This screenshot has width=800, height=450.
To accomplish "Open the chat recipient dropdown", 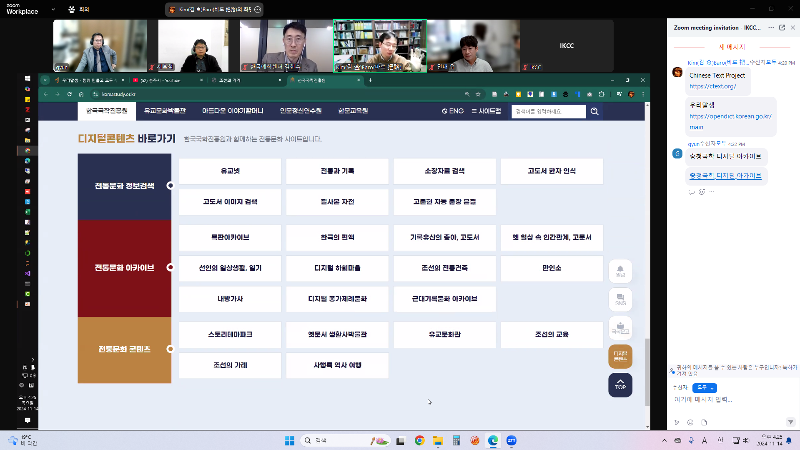I will tap(706, 386).
